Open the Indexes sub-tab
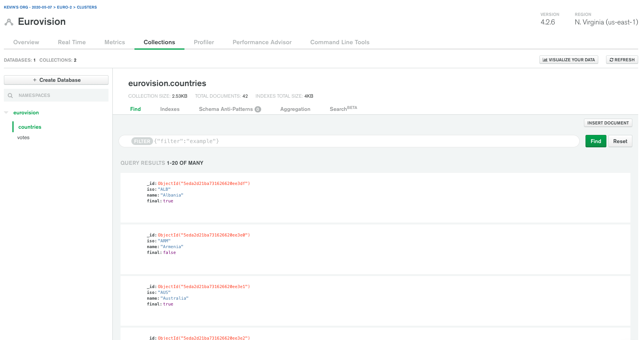Viewport: 644px width, 340px height. [x=170, y=109]
